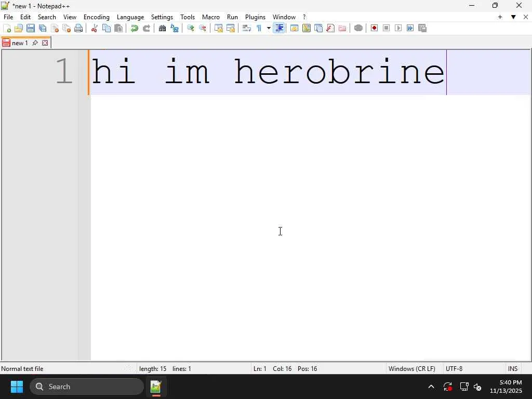Click 'UTF-8' encoding in status bar
This screenshot has width=532, height=399.
point(454,369)
